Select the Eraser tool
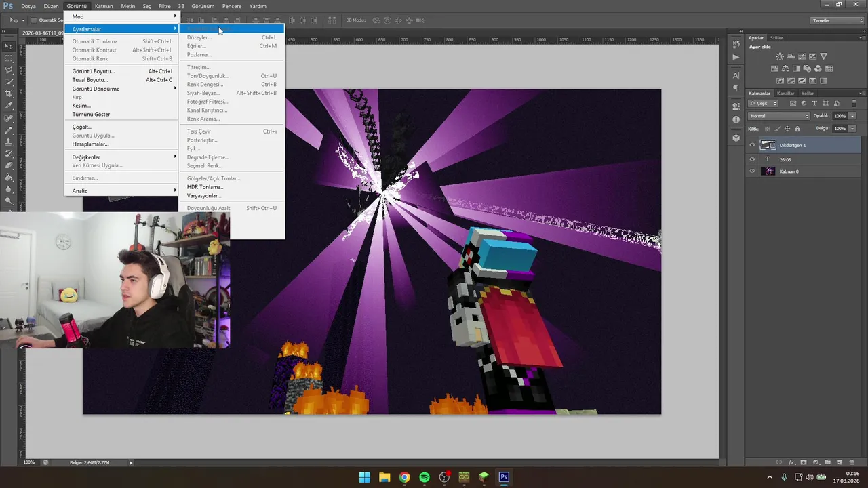This screenshot has height=488, width=868. (9, 165)
